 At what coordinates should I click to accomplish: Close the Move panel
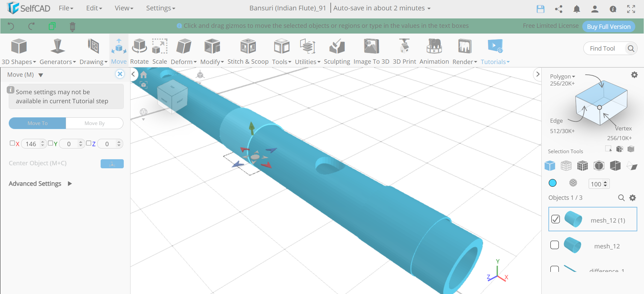pyautogui.click(x=120, y=74)
